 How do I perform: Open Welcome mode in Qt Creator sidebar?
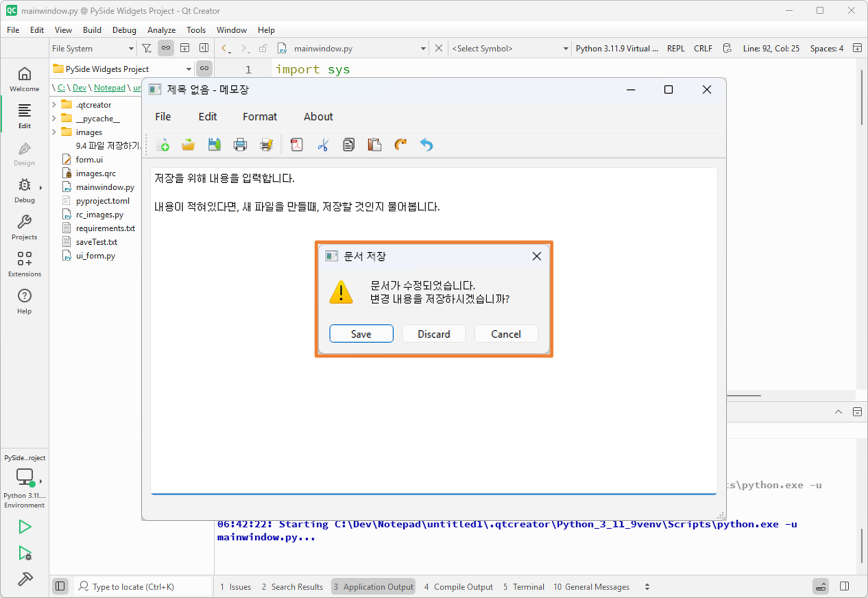click(x=25, y=79)
